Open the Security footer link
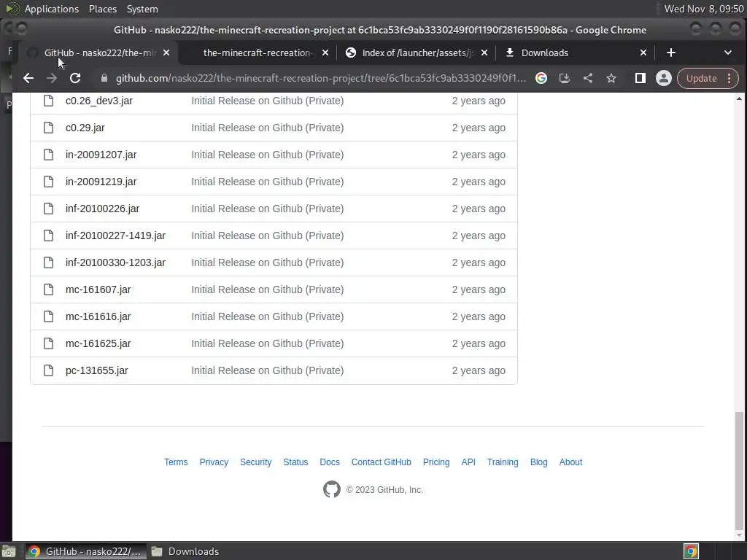747x560 pixels. click(256, 462)
